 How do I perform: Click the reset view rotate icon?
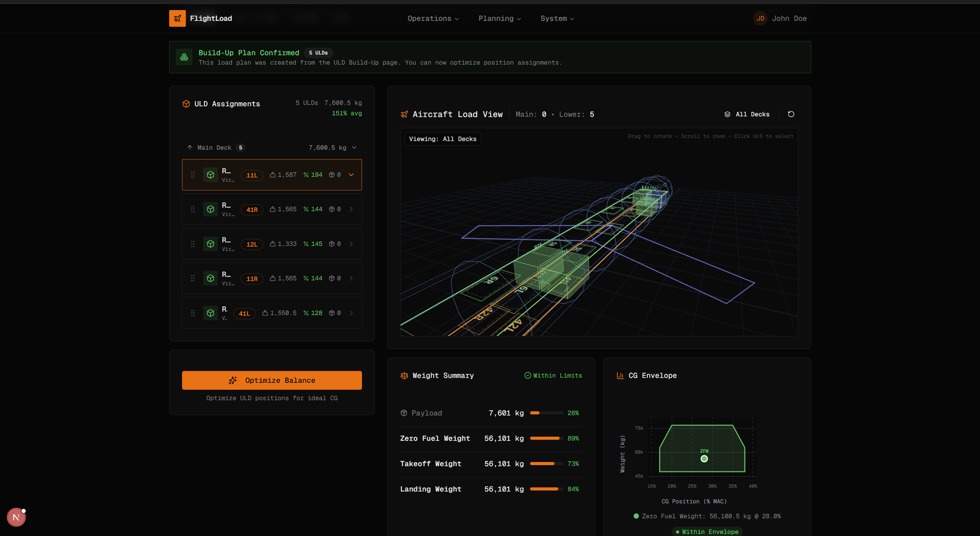[x=791, y=114]
